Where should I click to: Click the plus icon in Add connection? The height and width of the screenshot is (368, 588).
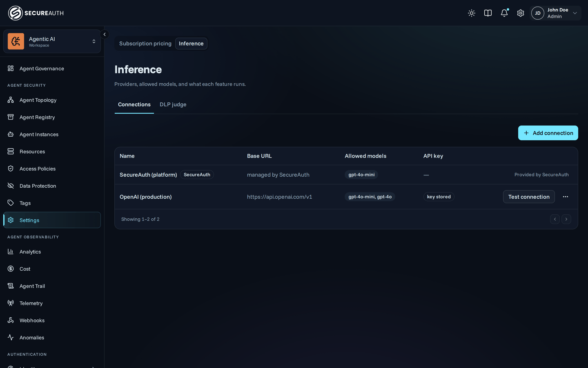(x=526, y=133)
